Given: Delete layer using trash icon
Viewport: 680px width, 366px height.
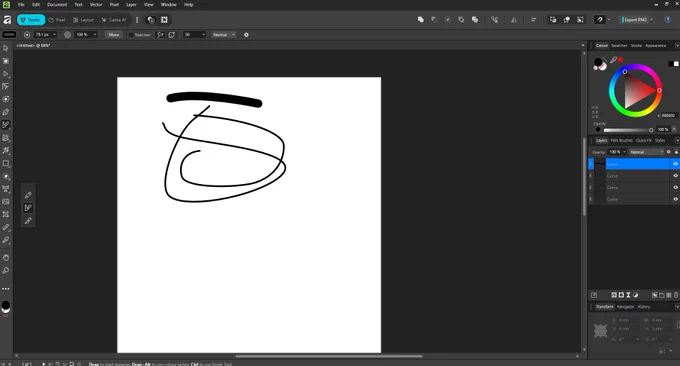Looking at the screenshot, I should click(x=676, y=295).
